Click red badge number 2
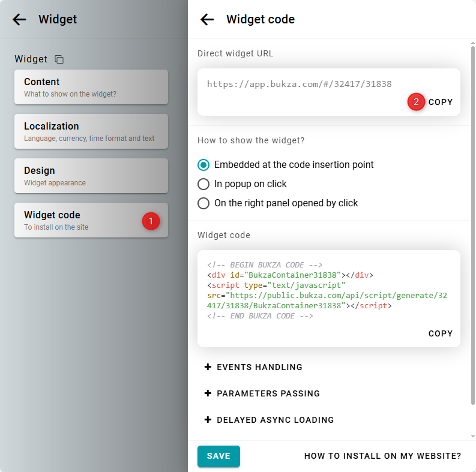The height and width of the screenshot is (472, 476). [x=416, y=102]
